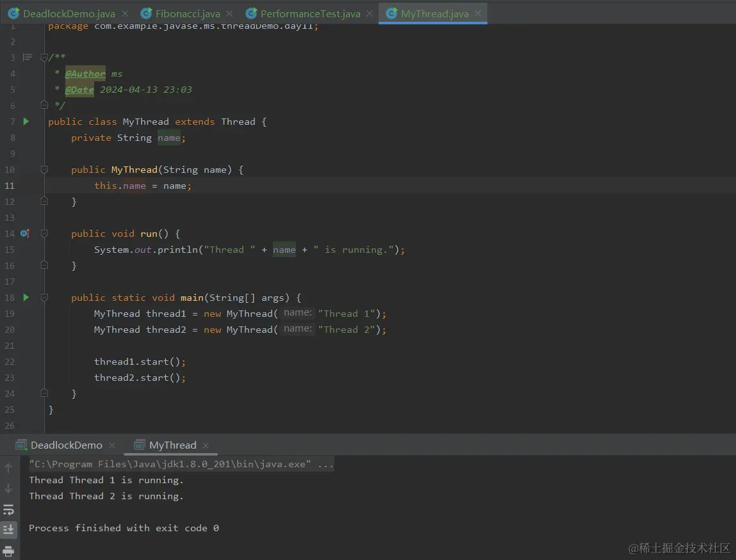Click the date value 2024-04-13 23:03

coord(146,90)
